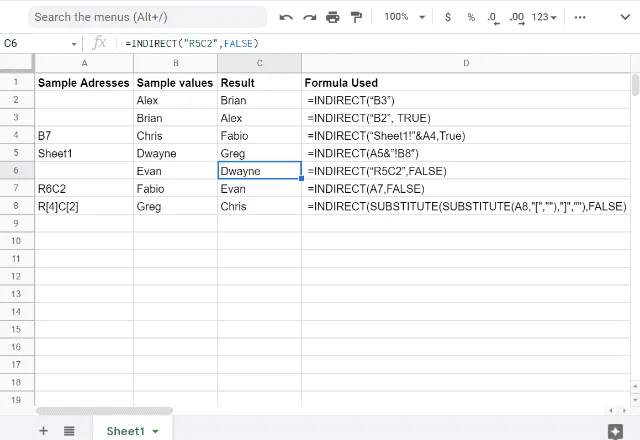Select column C header
The width and height of the screenshot is (640, 440).
(260, 63)
